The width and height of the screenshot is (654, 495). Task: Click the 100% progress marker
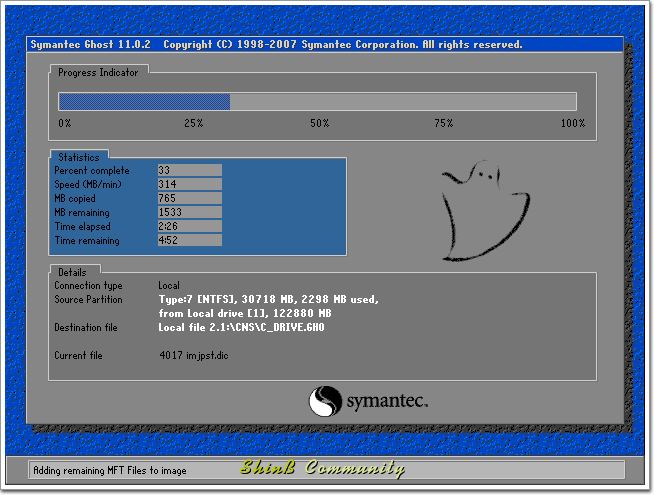tap(573, 123)
